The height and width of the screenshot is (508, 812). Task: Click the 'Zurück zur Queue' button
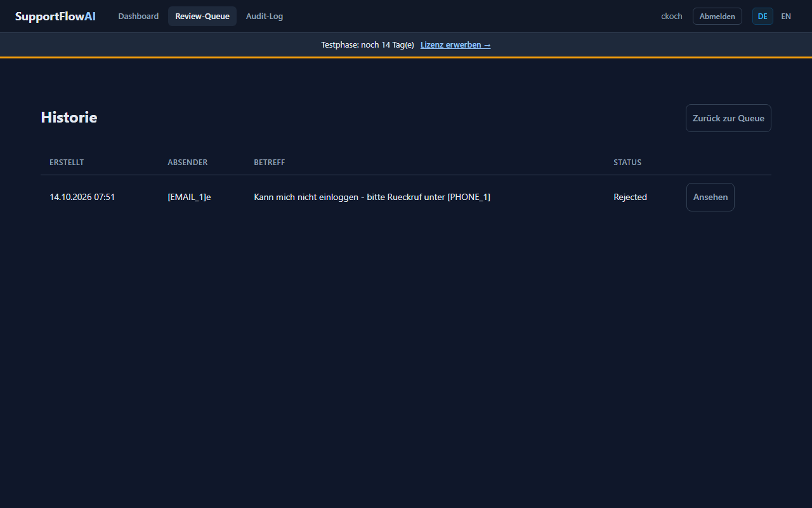click(x=728, y=118)
